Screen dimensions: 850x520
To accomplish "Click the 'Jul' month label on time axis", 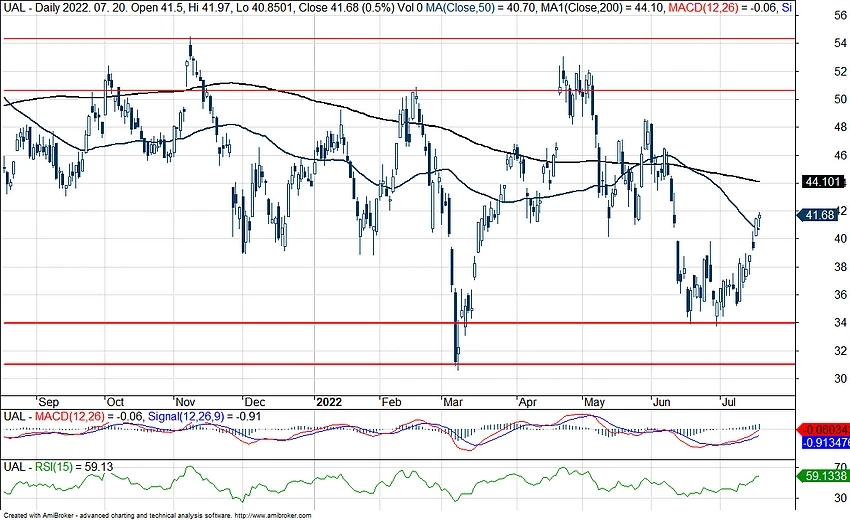I will point(729,402).
